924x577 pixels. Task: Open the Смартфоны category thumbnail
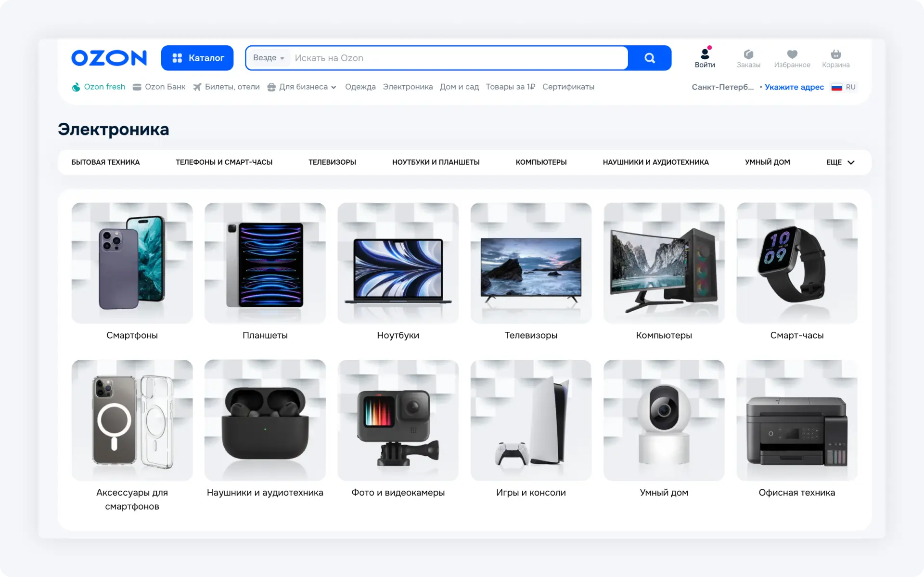click(132, 263)
